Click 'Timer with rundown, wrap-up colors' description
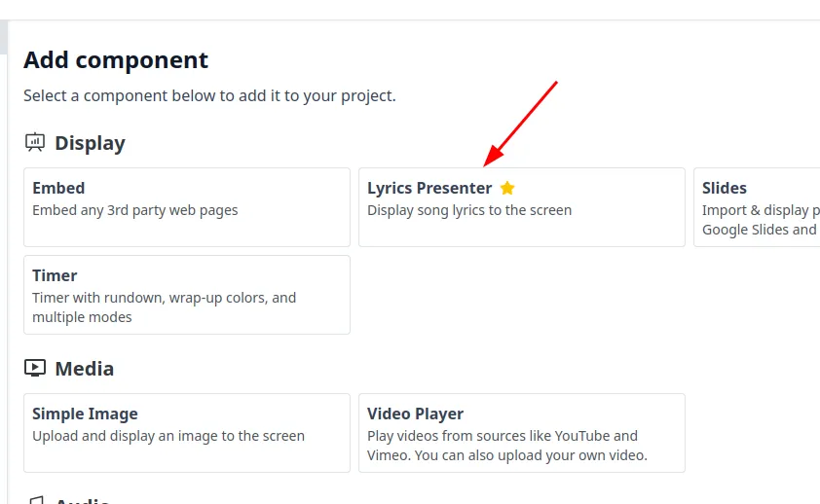 [165, 307]
